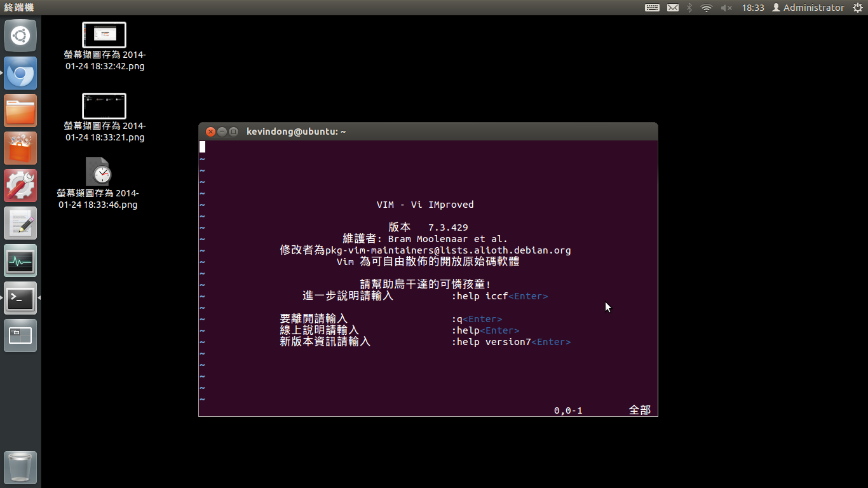Open the mail messaging indicator
The width and height of the screenshot is (868, 488).
pyautogui.click(x=672, y=8)
